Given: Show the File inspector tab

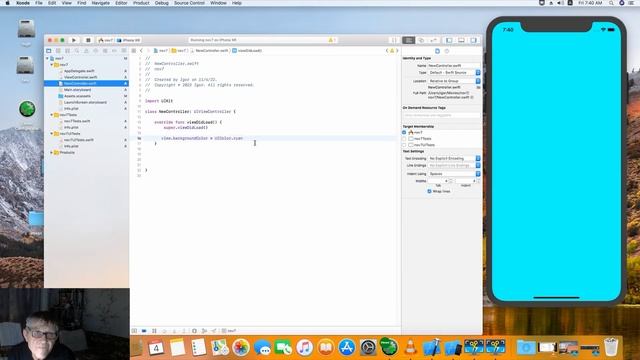Looking at the screenshot, I should point(437,51).
